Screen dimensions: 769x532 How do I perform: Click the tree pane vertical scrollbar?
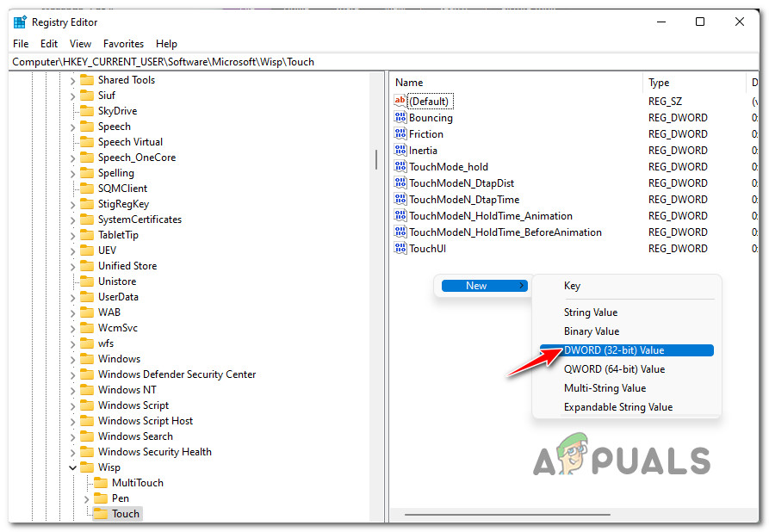coord(376,159)
